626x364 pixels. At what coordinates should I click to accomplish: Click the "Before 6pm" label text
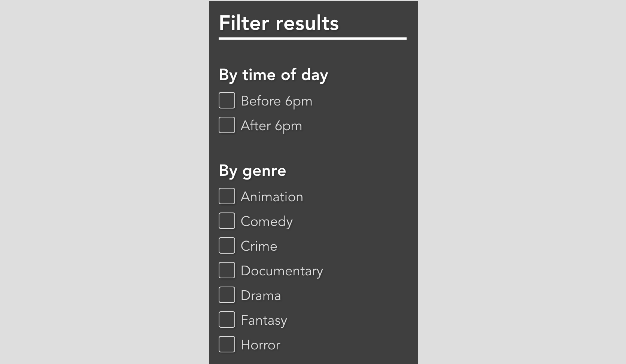tap(276, 101)
